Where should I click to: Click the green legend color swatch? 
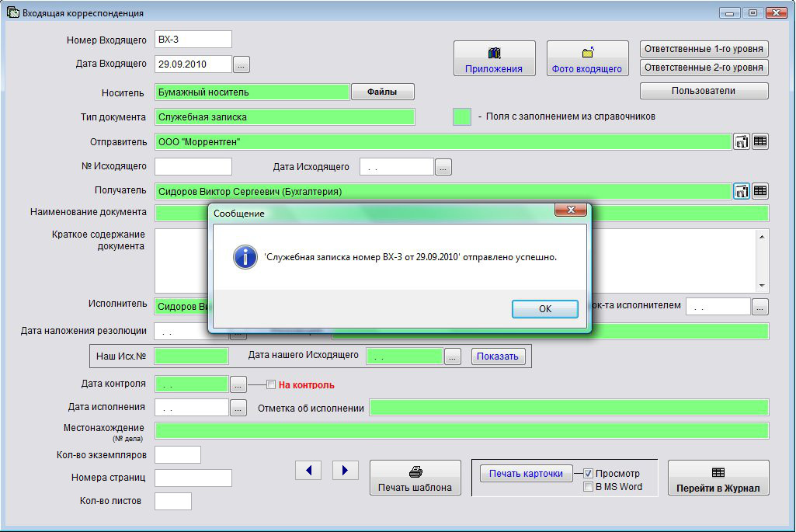[462, 116]
